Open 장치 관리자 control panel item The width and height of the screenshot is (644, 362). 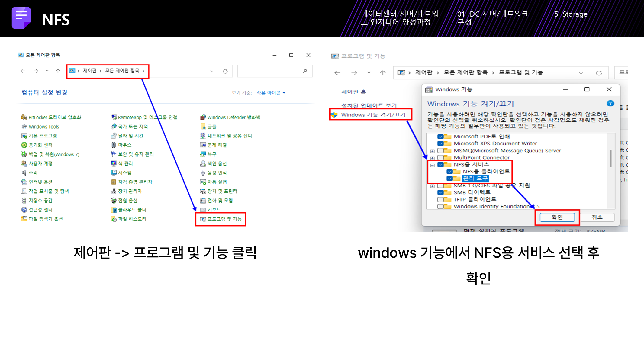click(x=130, y=191)
